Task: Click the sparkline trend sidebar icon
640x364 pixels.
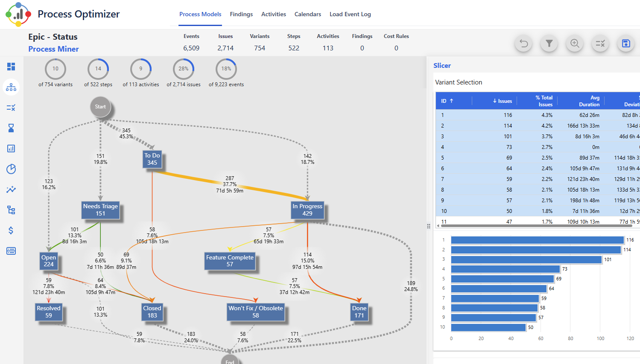Action: point(11,189)
